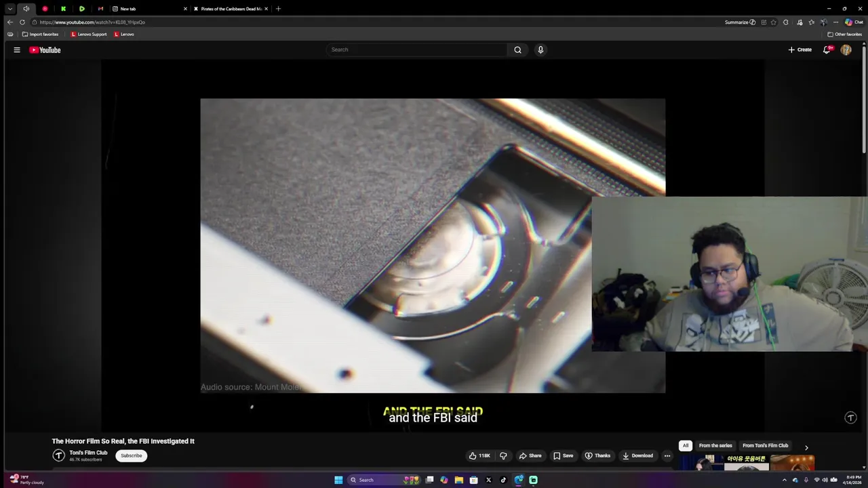Open the Windows Start menu

(338, 480)
